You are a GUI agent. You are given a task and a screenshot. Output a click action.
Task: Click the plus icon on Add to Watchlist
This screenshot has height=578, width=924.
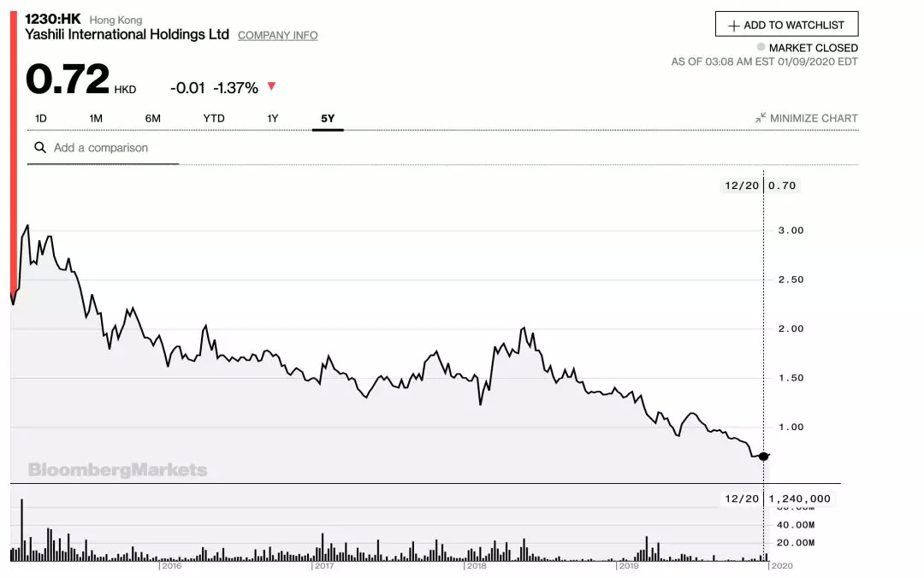click(x=733, y=26)
